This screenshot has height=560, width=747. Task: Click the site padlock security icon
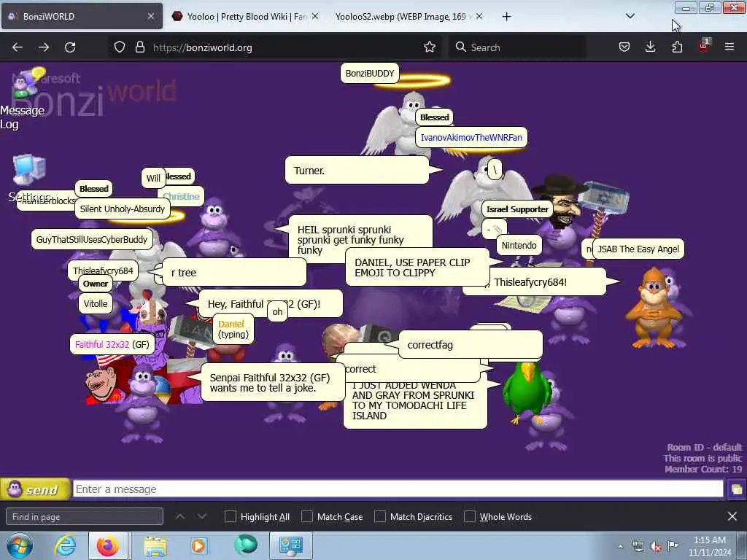[139, 47]
